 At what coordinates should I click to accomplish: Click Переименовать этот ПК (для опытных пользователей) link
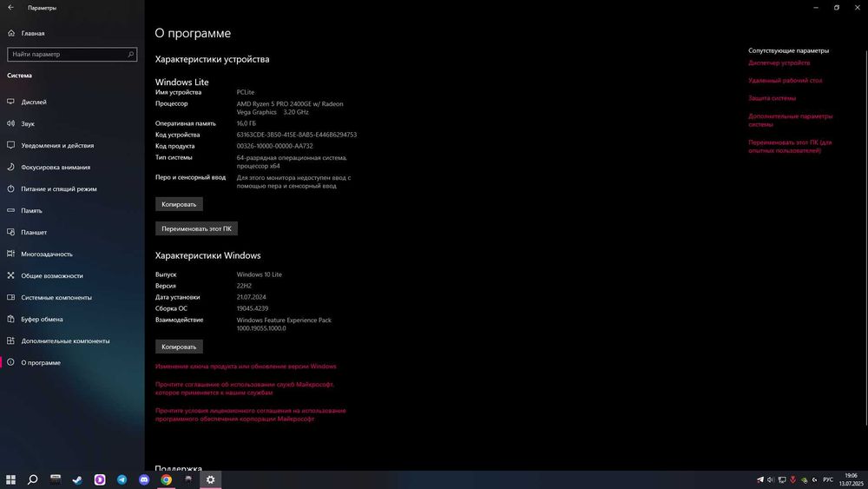pyautogui.click(x=790, y=146)
